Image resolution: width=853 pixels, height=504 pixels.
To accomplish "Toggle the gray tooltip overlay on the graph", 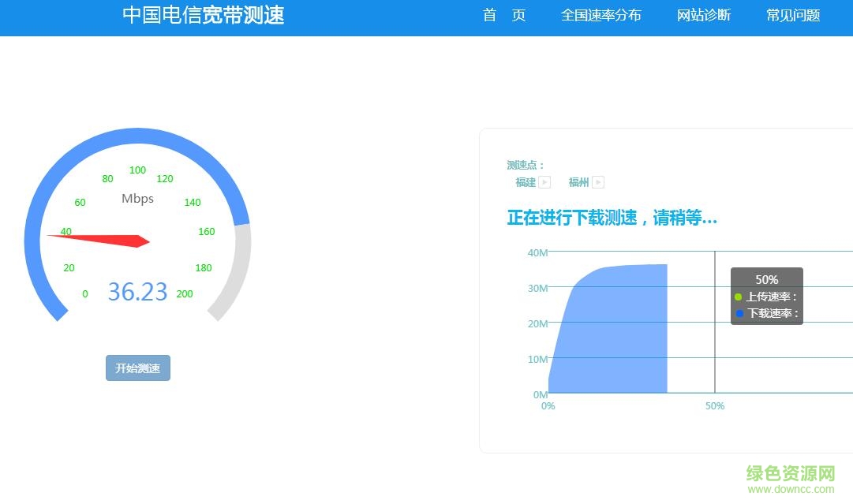I will 766,297.
